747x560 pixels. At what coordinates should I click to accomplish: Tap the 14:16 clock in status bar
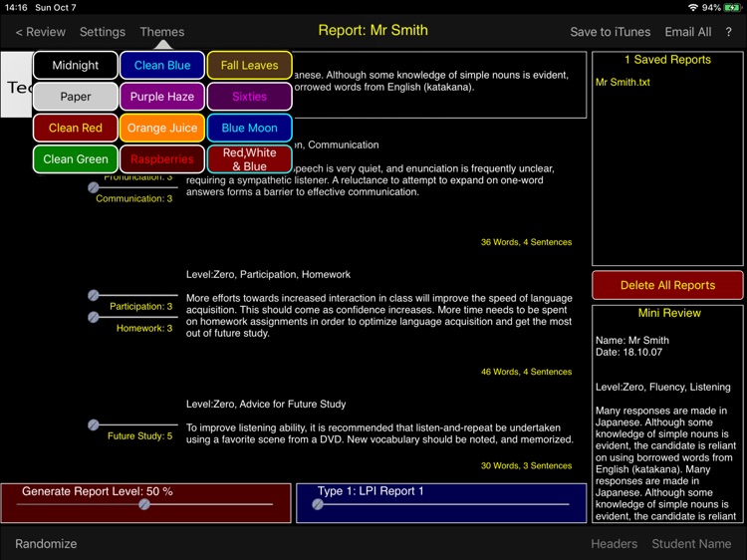point(16,8)
